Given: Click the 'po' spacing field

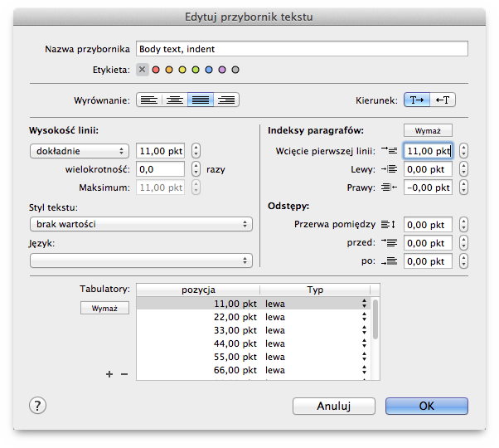Looking at the screenshot, I should pyautogui.click(x=428, y=261).
